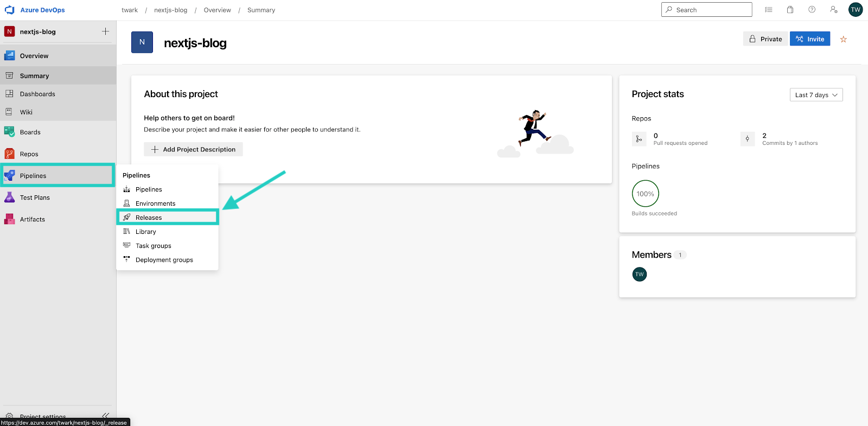Viewport: 868px width, 426px height.
Task: Open Dashboards in the sidebar
Action: pos(58,94)
